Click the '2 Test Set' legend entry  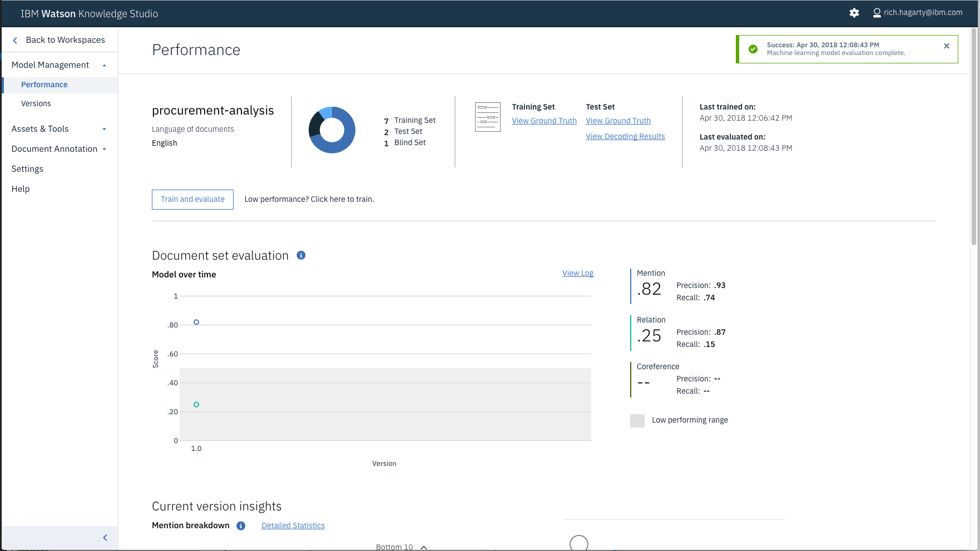pyautogui.click(x=403, y=132)
